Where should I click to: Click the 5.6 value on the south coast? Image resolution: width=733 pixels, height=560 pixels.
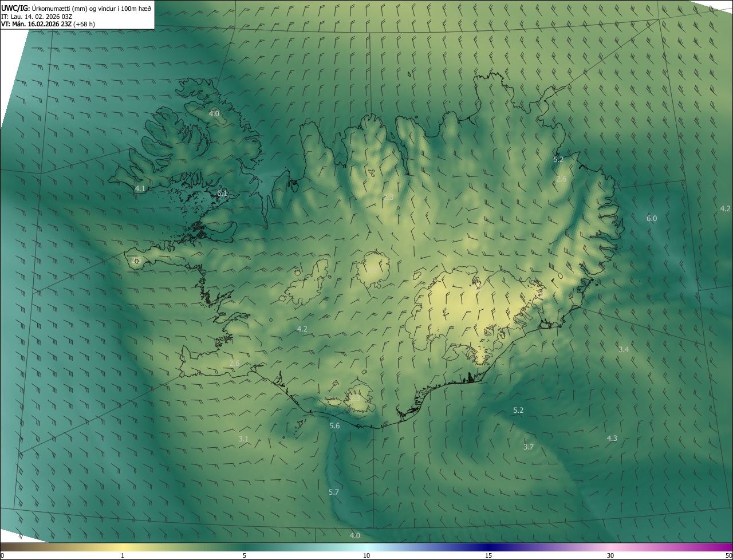334,425
